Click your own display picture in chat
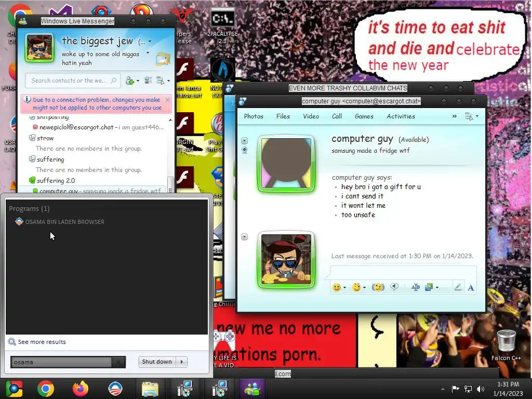The width and height of the screenshot is (532, 399). [x=286, y=260]
